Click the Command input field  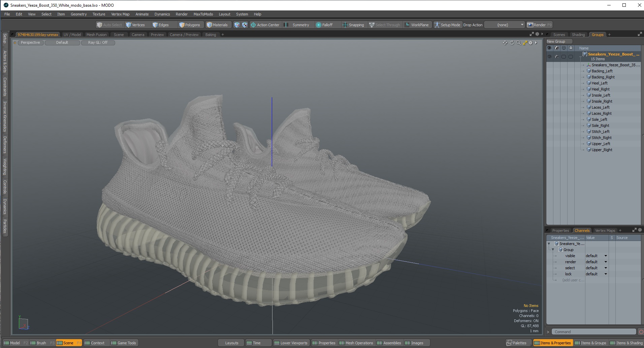coord(594,332)
